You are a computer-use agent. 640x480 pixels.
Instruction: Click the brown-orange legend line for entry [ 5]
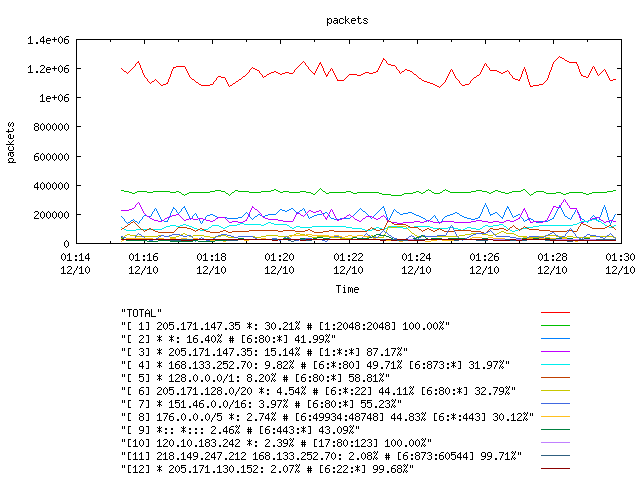pos(556,378)
